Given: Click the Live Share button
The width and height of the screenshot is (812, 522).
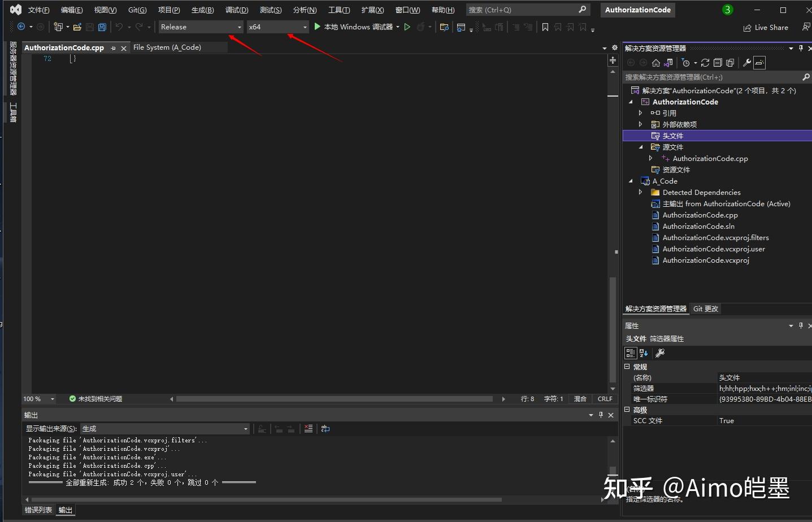Looking at the screenshot, I should (x=766, y=27).
